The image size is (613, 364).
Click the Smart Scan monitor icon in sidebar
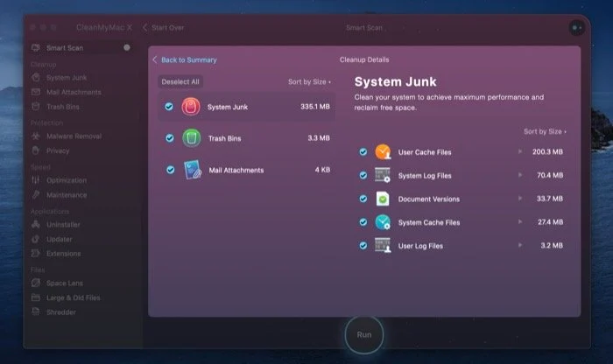click(x=36, y=47)
